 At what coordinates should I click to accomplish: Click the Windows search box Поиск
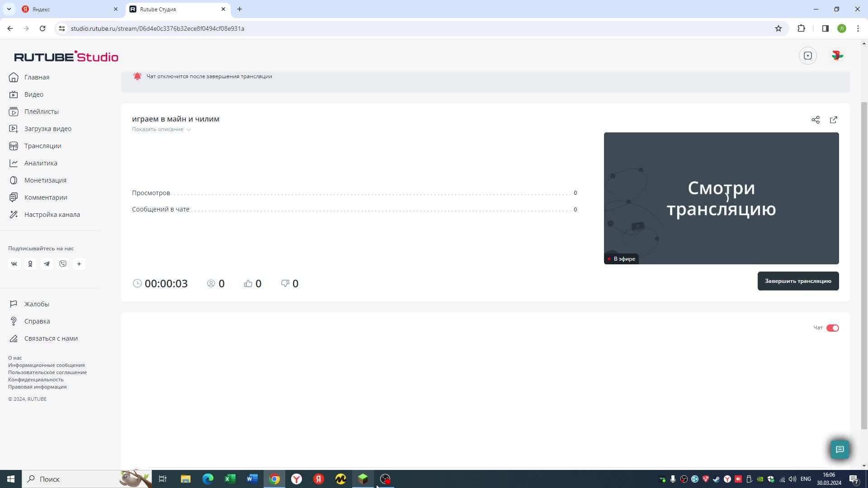pyautogui.click(x=87, y=479)
